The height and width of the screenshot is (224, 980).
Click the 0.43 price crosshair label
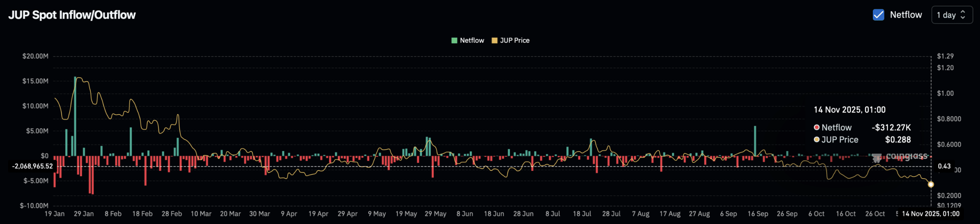(x=944, y=166)
